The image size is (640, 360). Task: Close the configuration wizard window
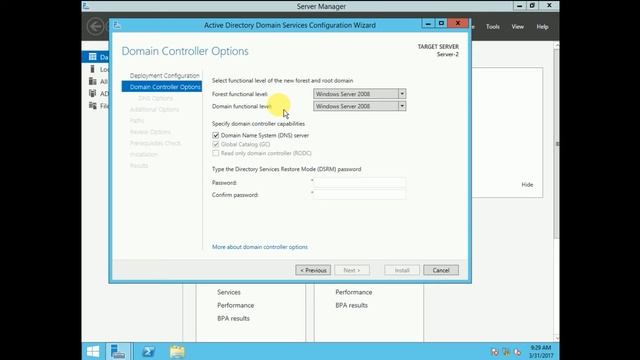458,24
